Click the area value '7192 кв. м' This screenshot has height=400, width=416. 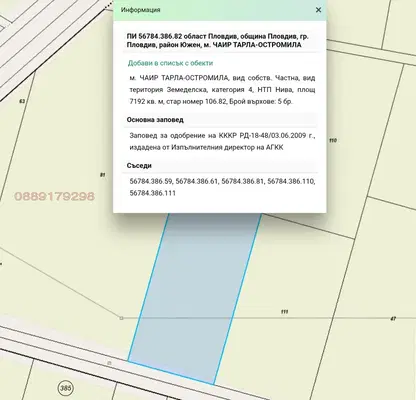pos(147,102)
